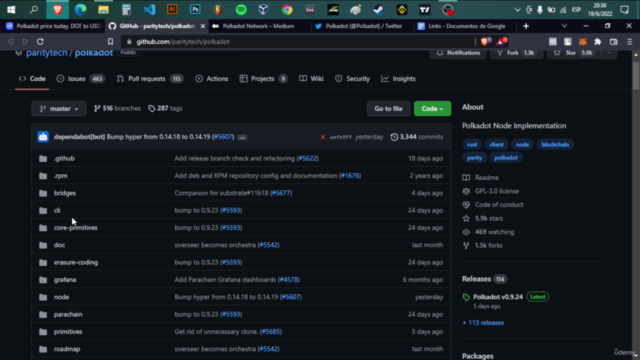The width and height of the screenshot is (640, 360).
Task: Show hidden system tray icons
Action: pos(517,10)
